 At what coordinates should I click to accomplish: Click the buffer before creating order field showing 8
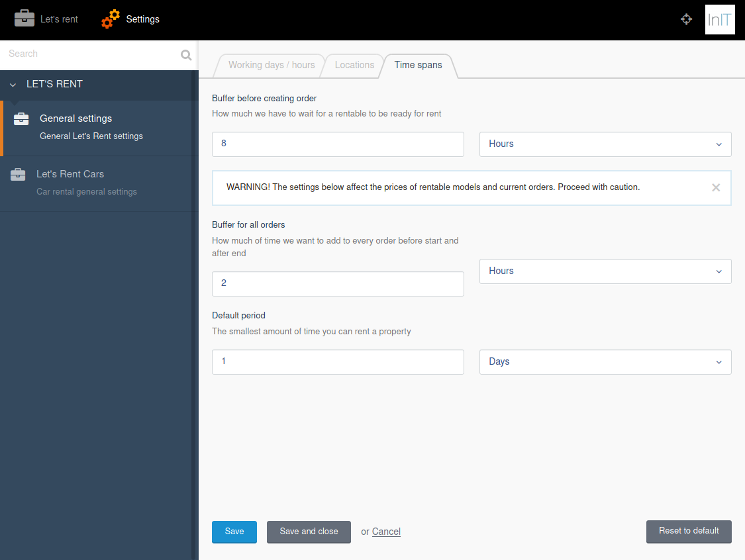pyautogui.click(x=338, y=144)
